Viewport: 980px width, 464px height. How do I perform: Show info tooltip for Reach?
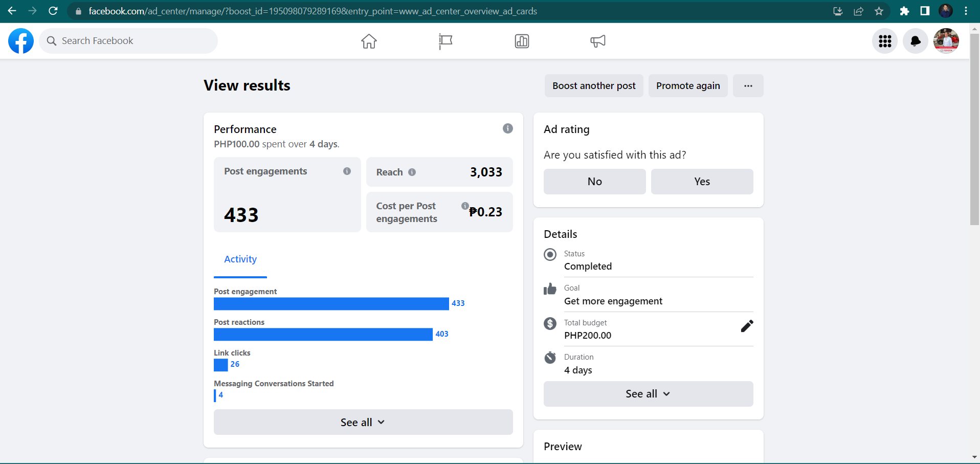pos(412,172)
